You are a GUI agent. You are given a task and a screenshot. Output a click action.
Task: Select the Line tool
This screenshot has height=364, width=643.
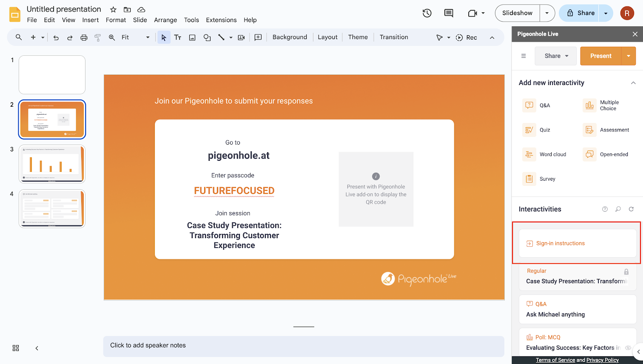click(221, 37)
